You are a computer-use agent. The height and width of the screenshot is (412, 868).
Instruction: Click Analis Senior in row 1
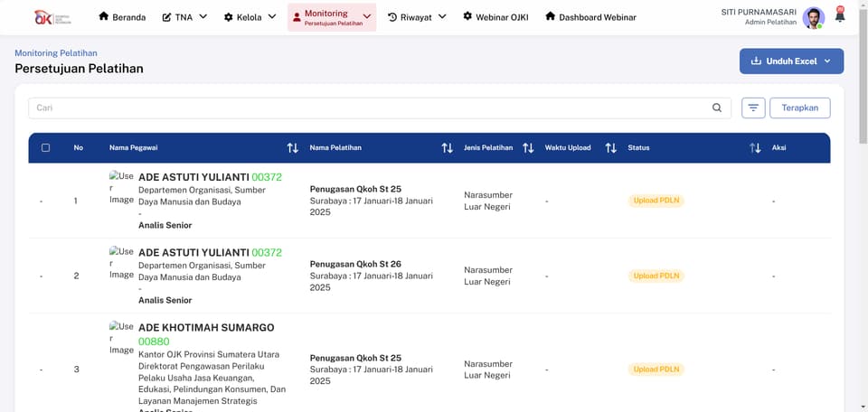point(165,225)
